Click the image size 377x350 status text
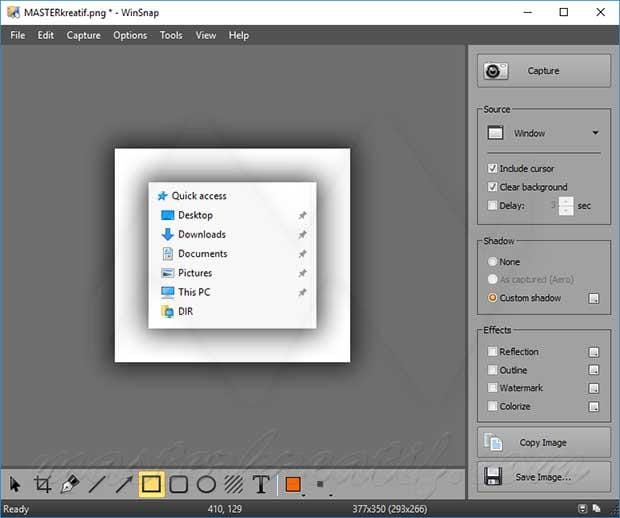 389,509
